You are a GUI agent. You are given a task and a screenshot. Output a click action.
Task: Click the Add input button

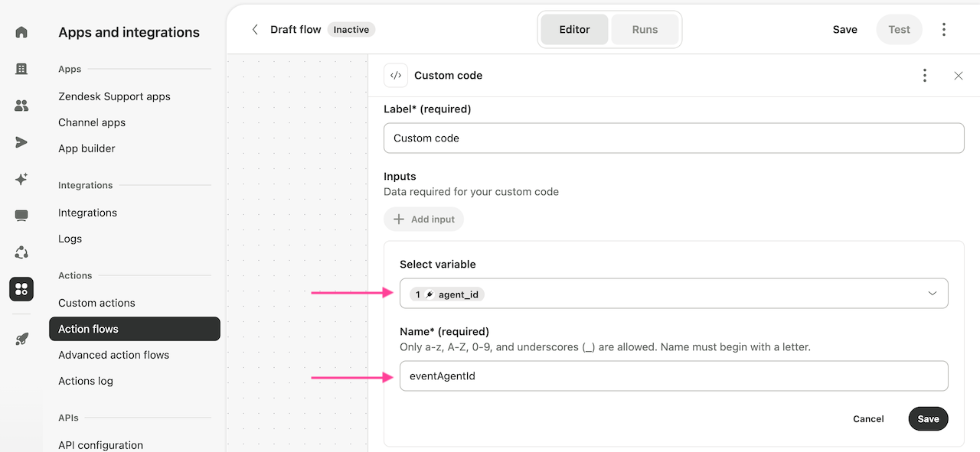tap(424, 219)
